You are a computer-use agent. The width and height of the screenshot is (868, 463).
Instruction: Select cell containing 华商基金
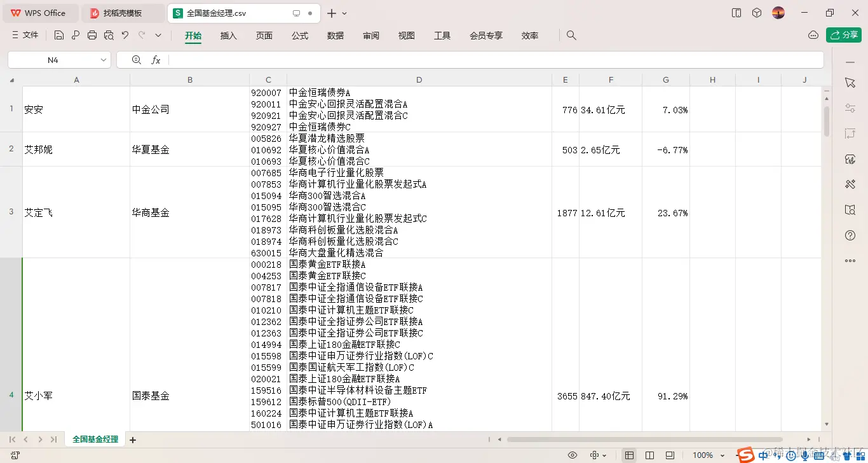tap(189, 212)
